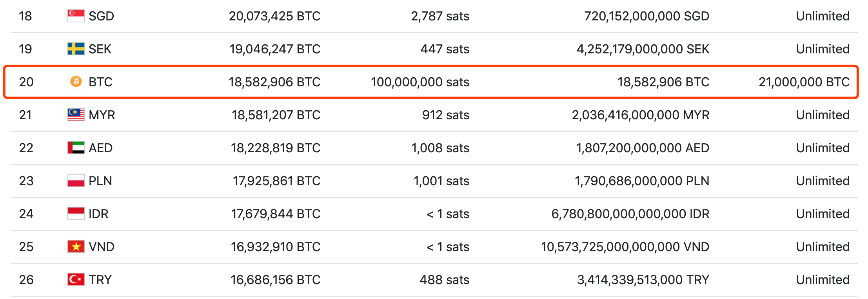Click the Malaysian flag icon next to MYR
This screenshot has height=299, width=868.
[76, 115]
